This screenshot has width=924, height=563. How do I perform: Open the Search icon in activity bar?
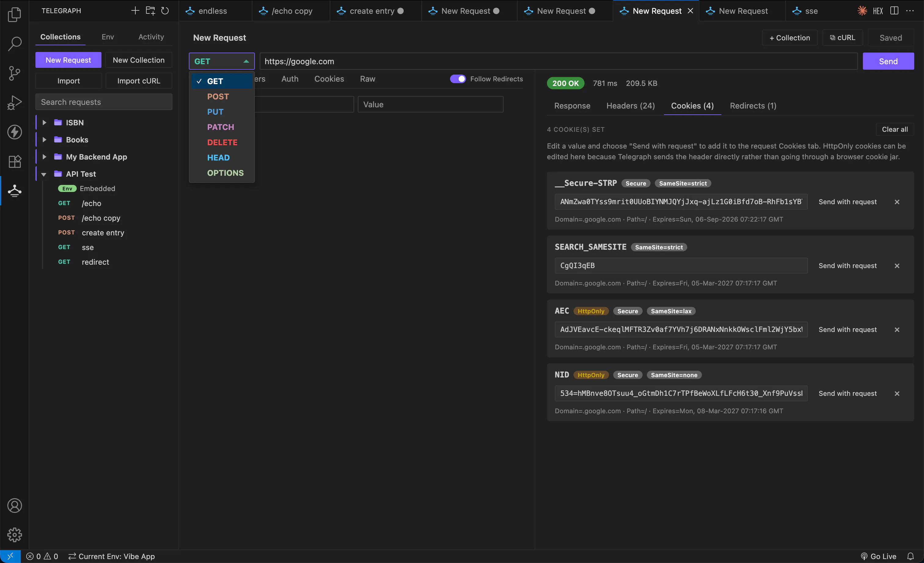coord(14,43)
